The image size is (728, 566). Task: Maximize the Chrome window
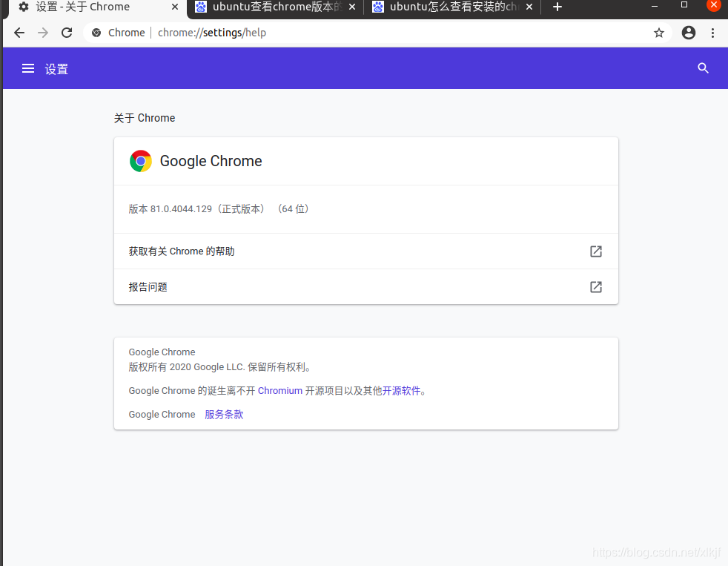coord(684,5)
